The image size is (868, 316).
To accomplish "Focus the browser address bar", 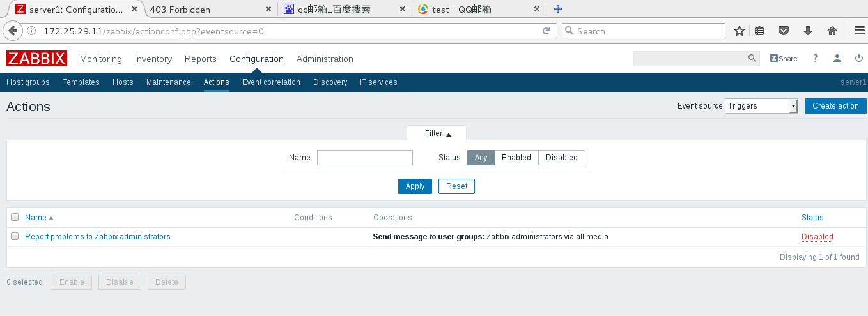I will coord(288,31).
